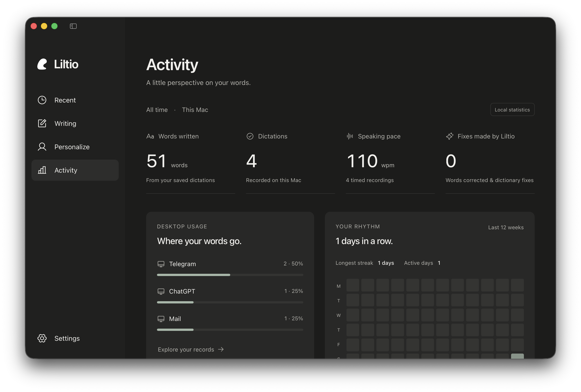Click the Personalize person icon
Viewport: 581px width, 392px height.
(42, 147)
